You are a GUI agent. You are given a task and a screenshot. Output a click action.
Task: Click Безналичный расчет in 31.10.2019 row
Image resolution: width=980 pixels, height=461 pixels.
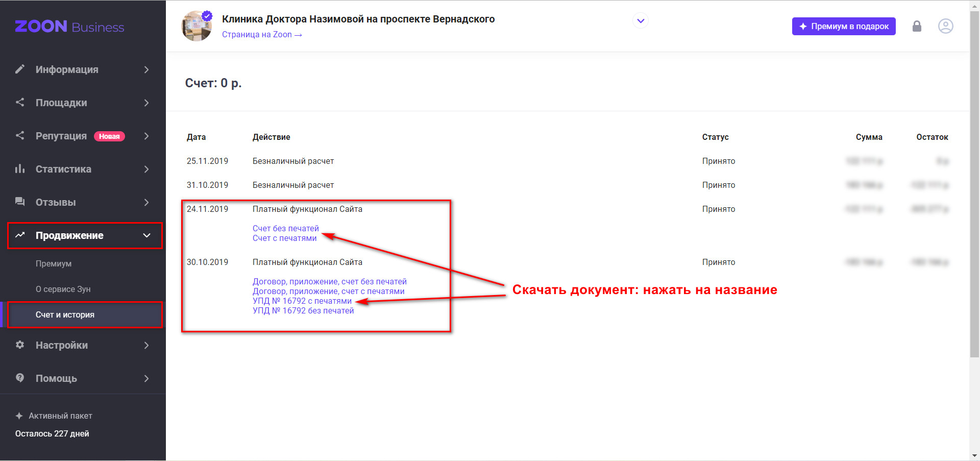(x=293, y=185)
